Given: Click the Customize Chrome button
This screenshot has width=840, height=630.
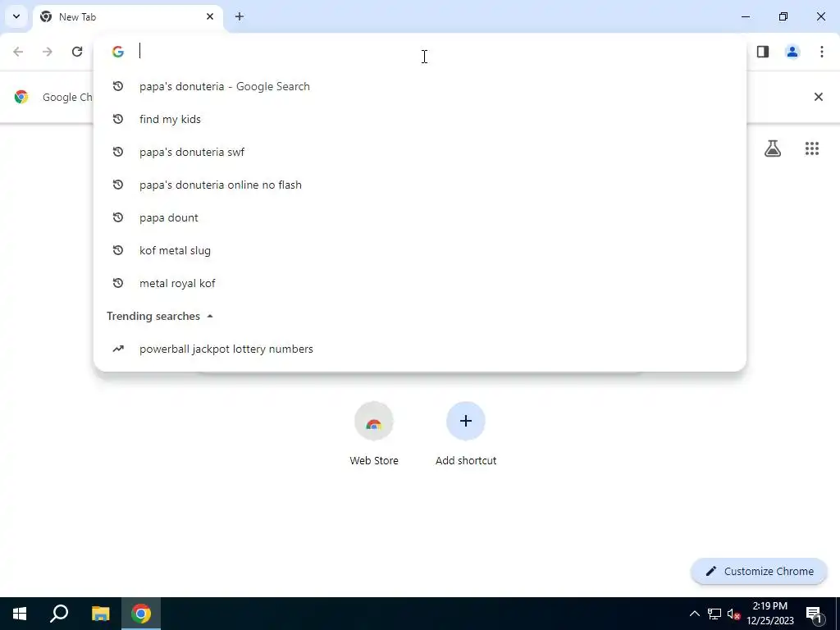Looking at the screenshot, I should [759, 571].
